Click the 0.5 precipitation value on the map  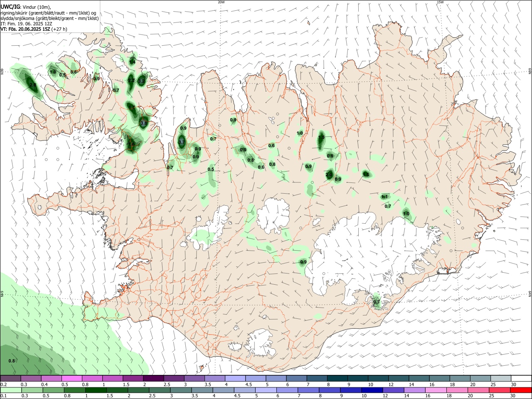(211, 169)
